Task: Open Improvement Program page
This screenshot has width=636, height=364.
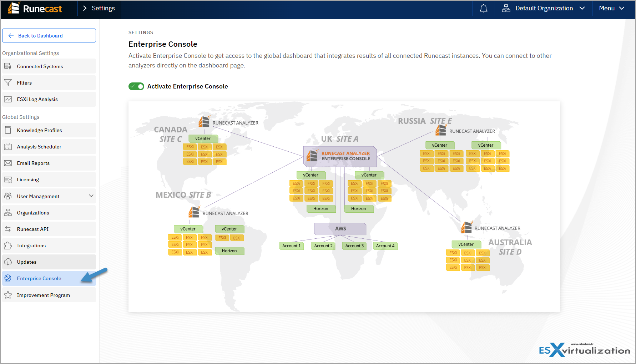Action: click(49, 295)
